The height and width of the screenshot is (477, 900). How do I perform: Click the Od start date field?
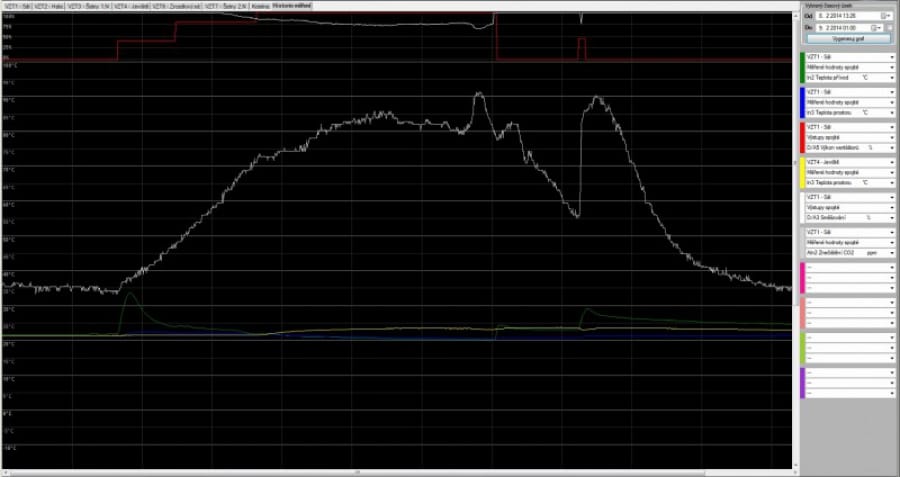[844, 17]
